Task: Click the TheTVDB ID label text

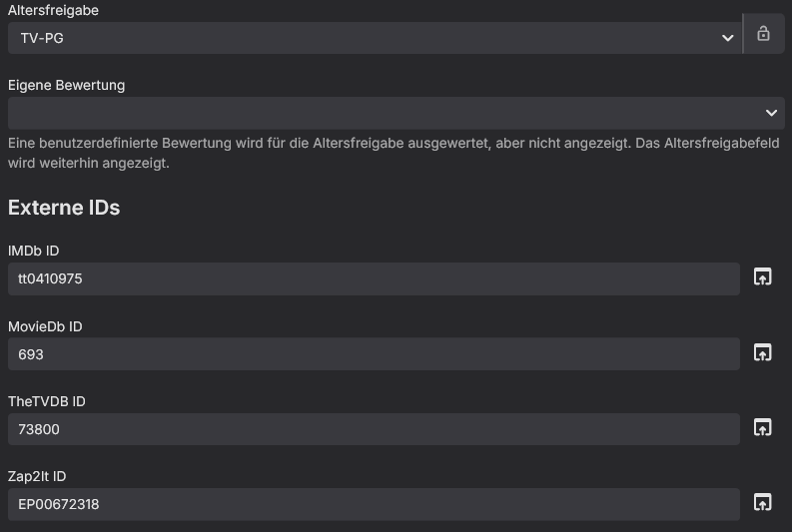Action: point(47,401)
